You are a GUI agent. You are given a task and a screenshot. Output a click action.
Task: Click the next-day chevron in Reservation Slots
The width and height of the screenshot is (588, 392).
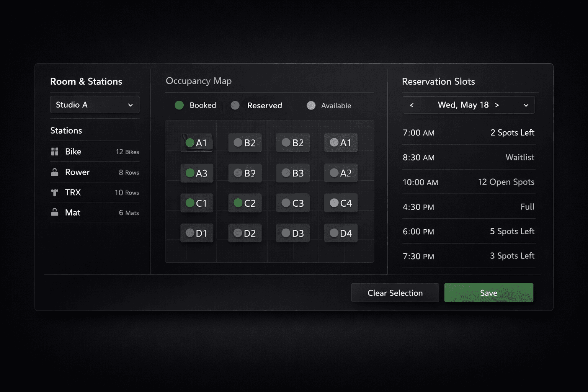coord(497,105)
